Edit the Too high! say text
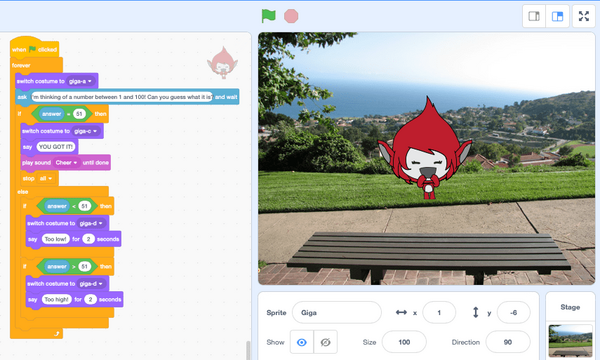This screenshot has width=600, height=360. 56,299
